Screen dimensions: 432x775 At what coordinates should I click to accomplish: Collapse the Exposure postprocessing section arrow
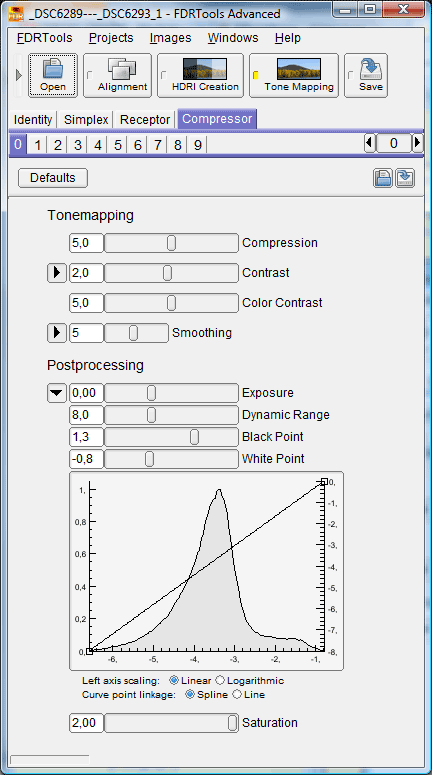(57, 393)
